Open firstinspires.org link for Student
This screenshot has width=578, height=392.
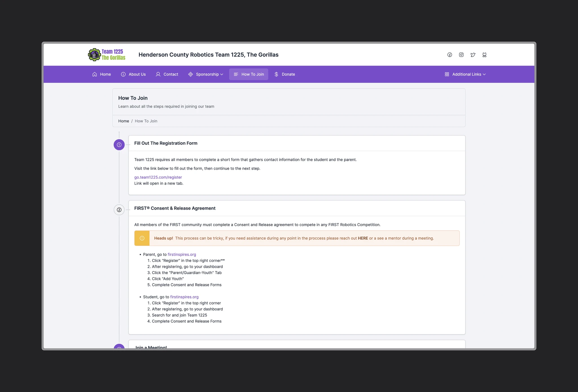click(x=184, y=297)
